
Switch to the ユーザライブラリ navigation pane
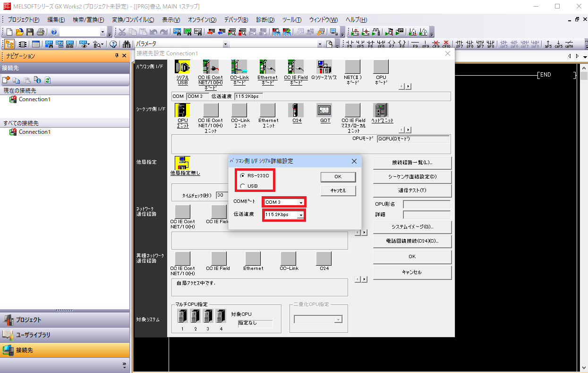65,335
